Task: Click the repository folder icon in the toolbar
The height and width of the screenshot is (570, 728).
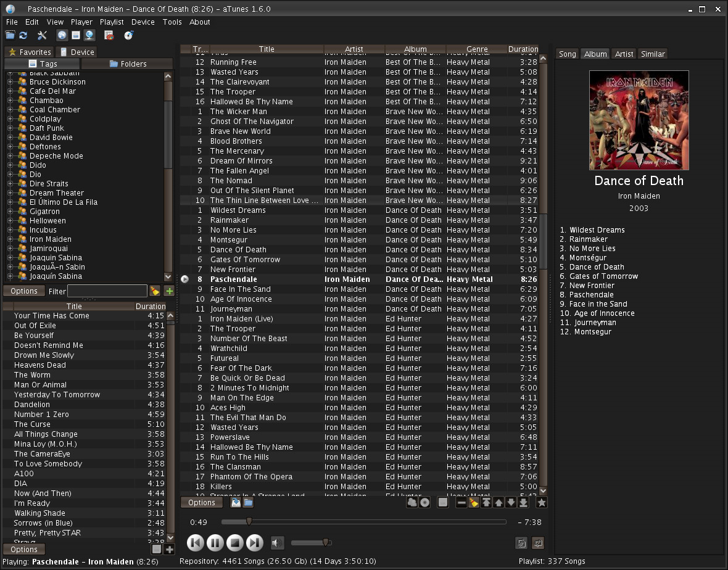Action: [x=10, y=35]
